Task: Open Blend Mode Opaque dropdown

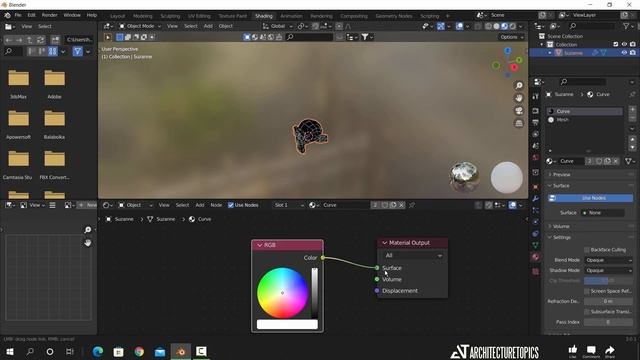Action: 609,260
